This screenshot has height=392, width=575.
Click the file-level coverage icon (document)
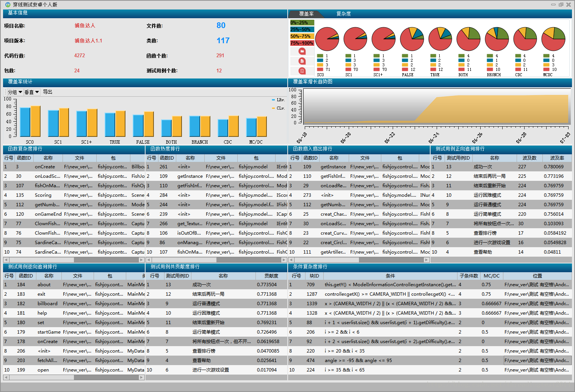pyautogui.click(x=302, y=61)
